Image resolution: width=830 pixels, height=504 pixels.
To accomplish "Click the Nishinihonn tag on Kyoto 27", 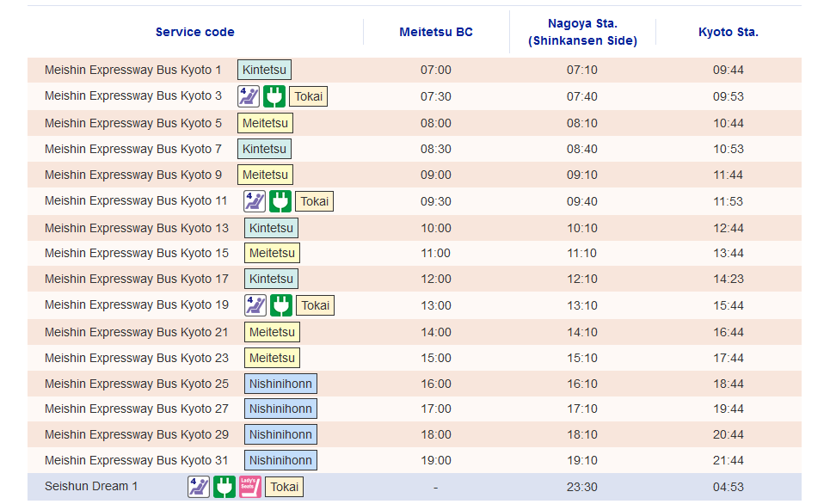I will [x=280, y=409].
